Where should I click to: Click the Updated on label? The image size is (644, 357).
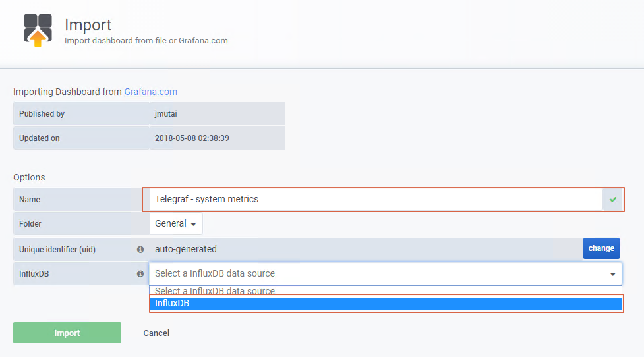click(x=40, y=138)
